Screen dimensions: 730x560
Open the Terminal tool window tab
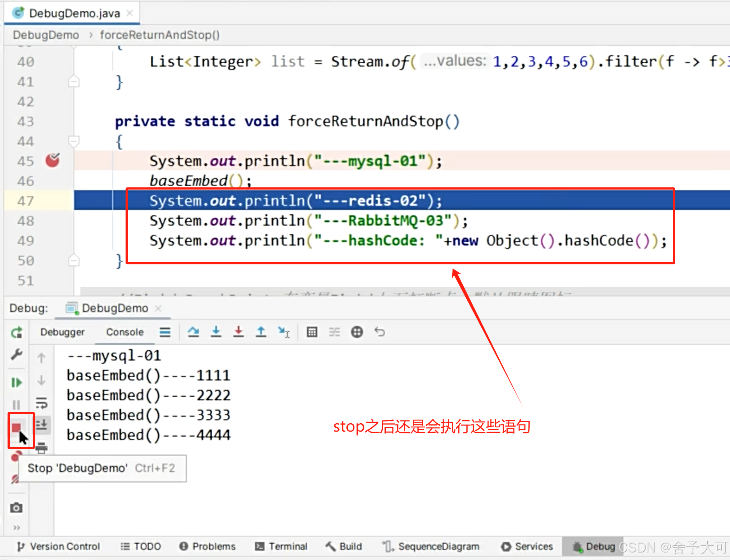pyautogui.click(x=281, y=546)
